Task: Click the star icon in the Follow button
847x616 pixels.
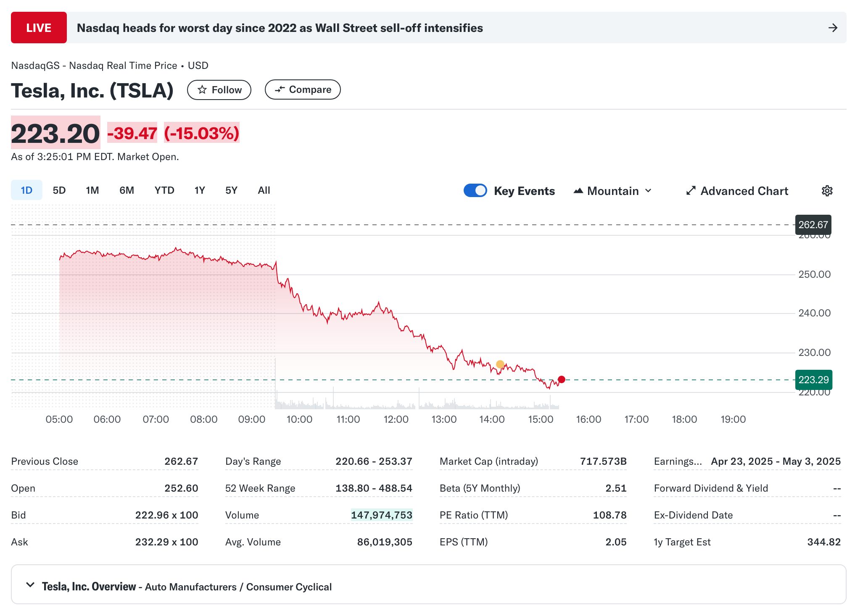Action: click(202, 90)
